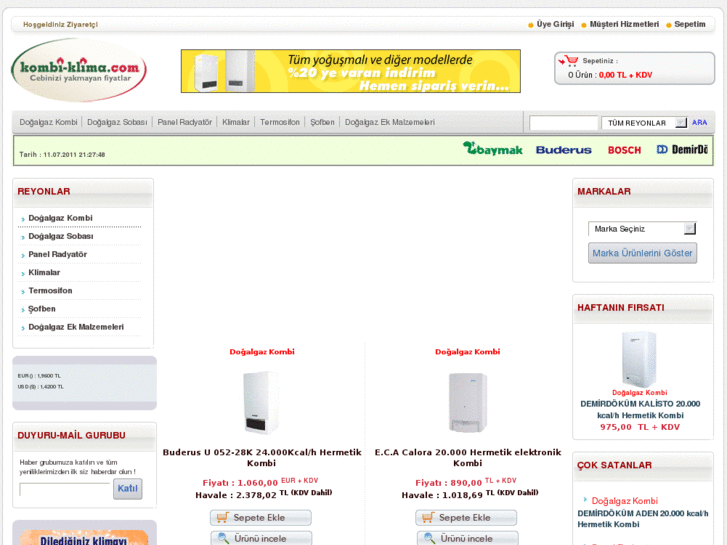The width and height of the screenshot is (727, 545).
Task: Open Sepetim link in top bar
Action: 690,24
